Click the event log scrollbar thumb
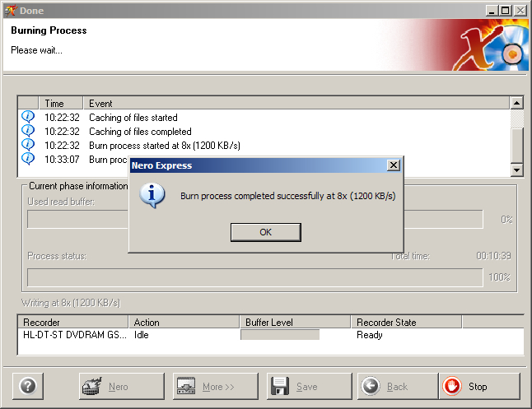This screenshot has height=409, width=532. [516, 145]
